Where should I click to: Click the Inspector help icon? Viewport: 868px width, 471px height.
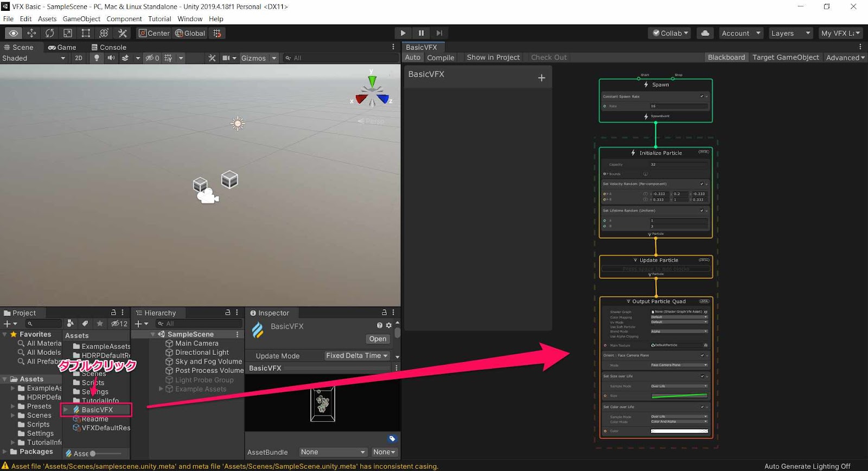[x=380, y=326]
